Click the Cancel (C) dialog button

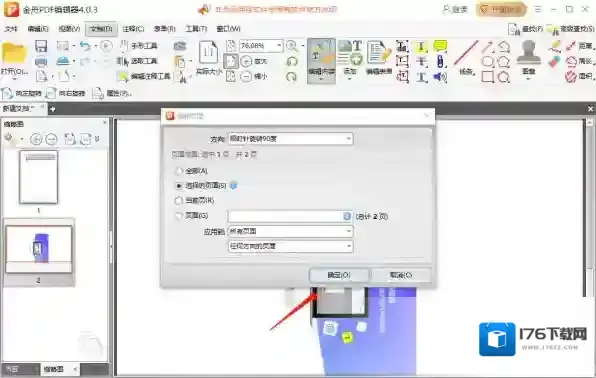pyautogui.click(x=401, y=275)
